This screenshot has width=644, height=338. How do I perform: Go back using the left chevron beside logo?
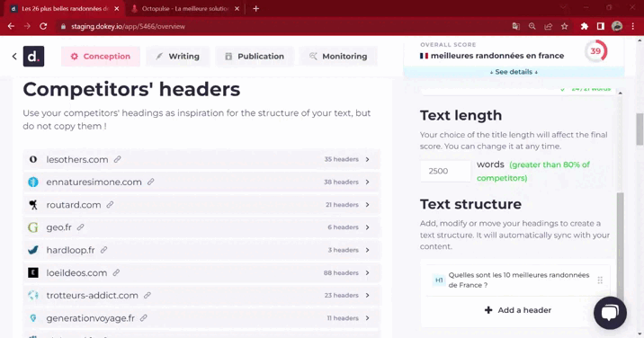click(x=14, y=57)
